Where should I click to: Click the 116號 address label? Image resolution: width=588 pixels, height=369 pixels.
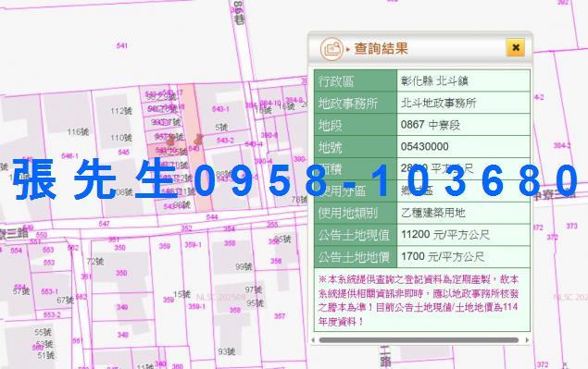pos(78,132)
